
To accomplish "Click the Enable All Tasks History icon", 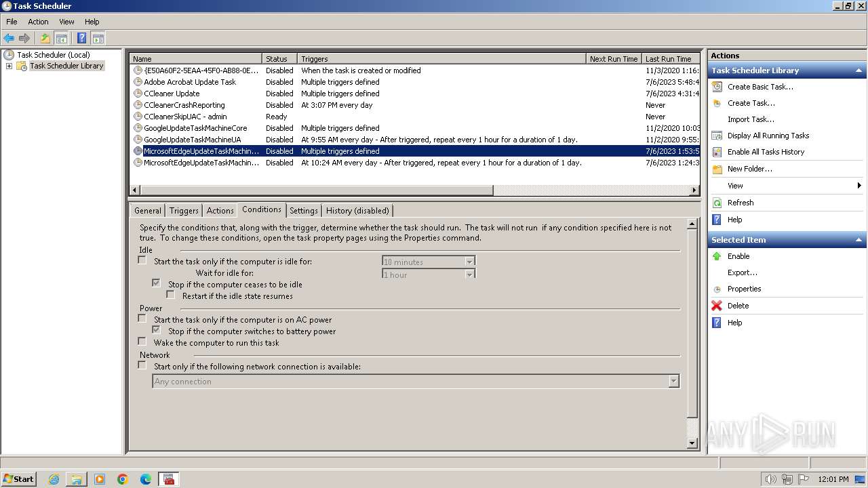I will point(717,152).
